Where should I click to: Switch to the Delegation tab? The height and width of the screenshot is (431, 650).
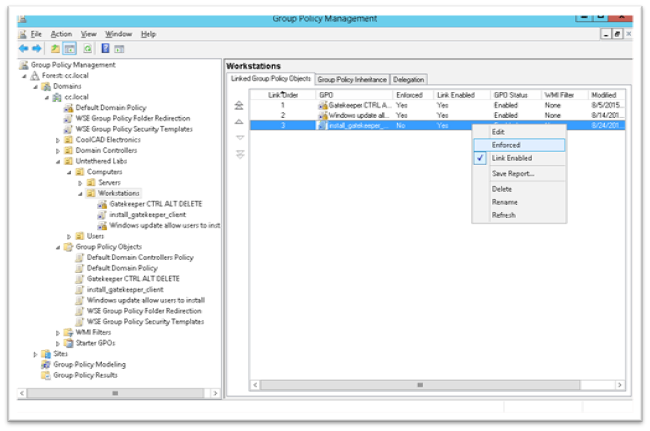pos(408,79)
